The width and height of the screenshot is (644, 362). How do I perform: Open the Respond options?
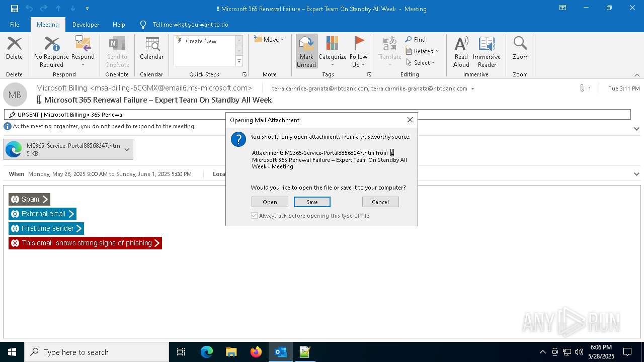click(83, 52)
